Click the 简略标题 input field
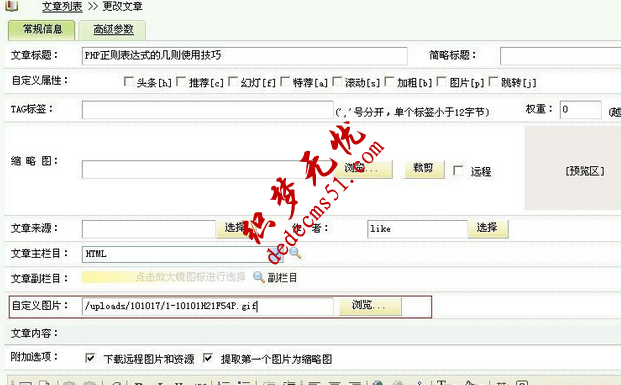The image size is (621, 385). click(x=560, y=55)
